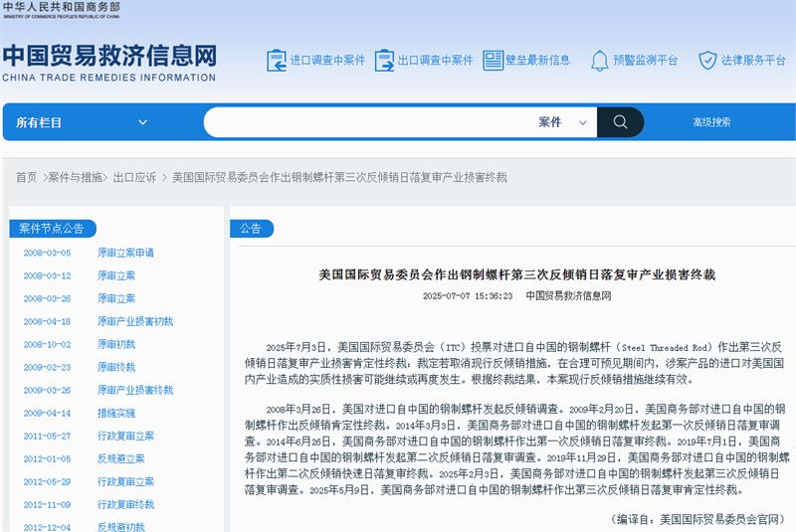Open the 原审产业损害终裁 notice
This screenshot has width=796, height=532.
(135, 390)
